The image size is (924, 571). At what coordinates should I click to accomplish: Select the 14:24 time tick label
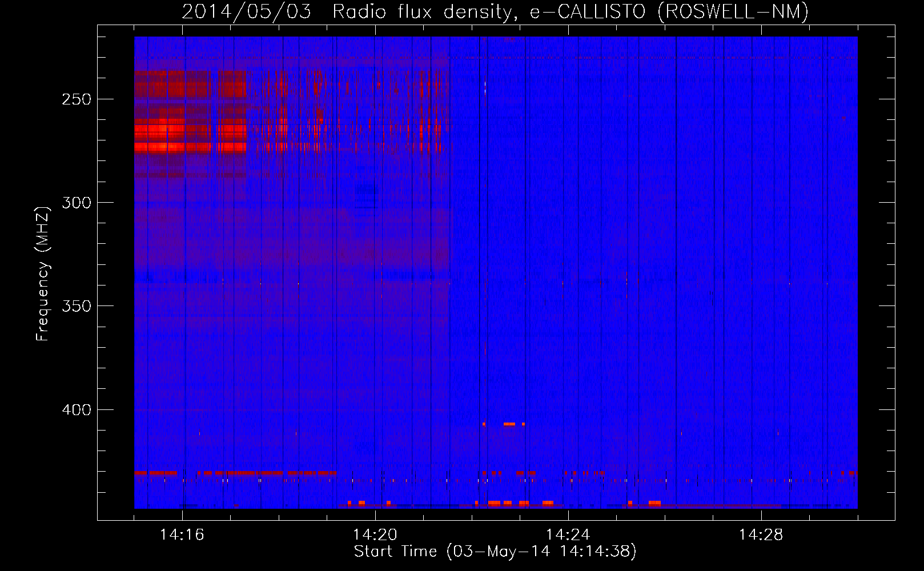click(x=568, y=535)
